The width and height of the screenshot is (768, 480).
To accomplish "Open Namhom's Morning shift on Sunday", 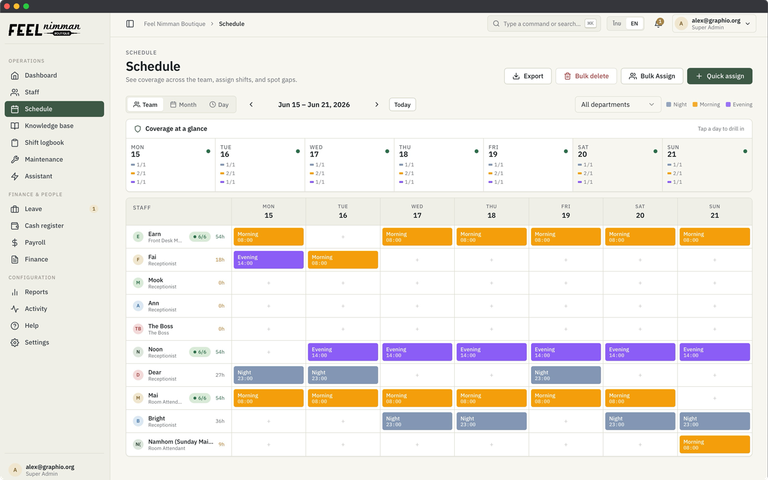I will (x=715, y=444).
